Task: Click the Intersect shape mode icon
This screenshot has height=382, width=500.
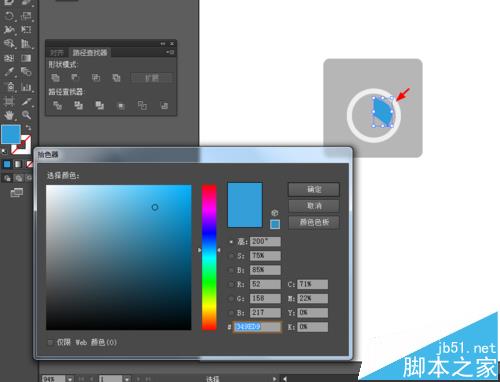Action: (96, 78)
